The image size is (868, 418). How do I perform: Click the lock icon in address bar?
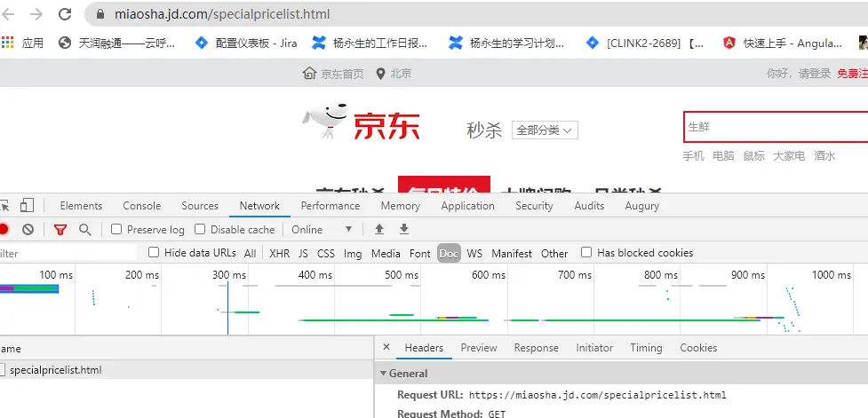coord(100,14)
